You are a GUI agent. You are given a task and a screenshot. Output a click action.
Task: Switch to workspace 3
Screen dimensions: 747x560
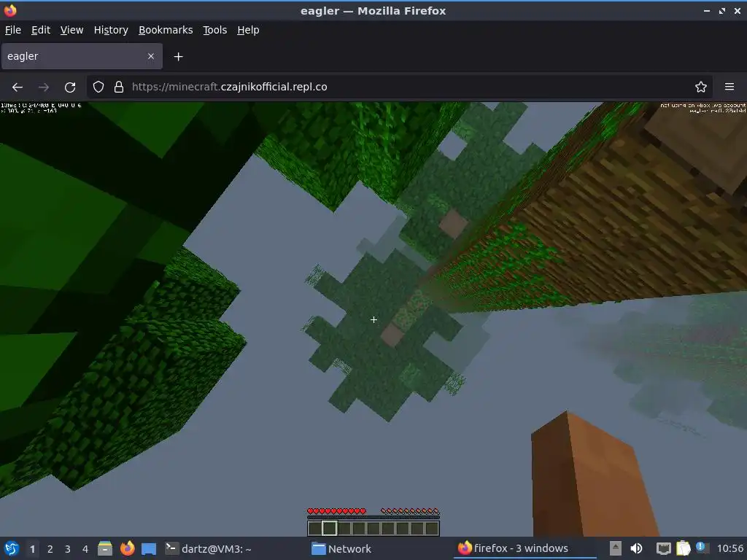click(x=68, y=549)
